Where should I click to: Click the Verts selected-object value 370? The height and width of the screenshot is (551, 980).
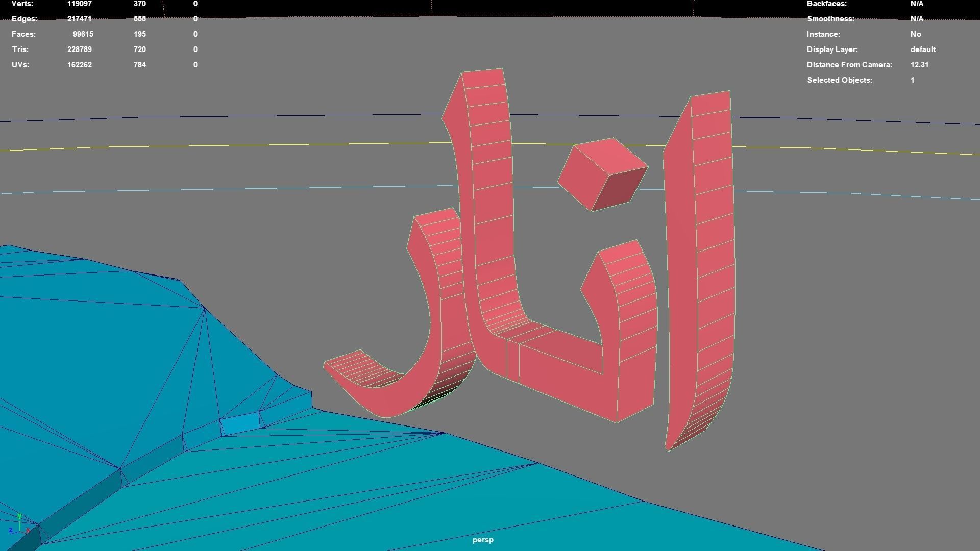(x=139, y=4)
